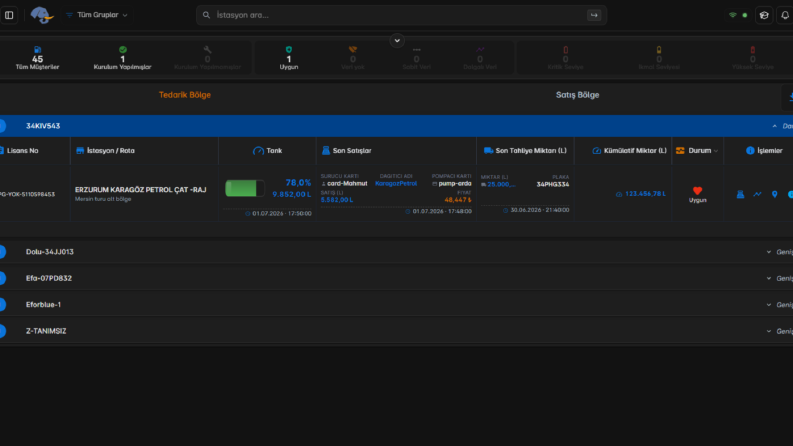Expand the Dolu-34JJ013 group
The height and width of the screenshot is (446, 793).
396,252
